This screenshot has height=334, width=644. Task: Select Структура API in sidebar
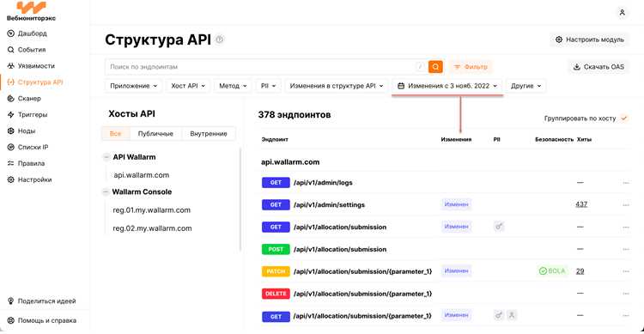35,82
